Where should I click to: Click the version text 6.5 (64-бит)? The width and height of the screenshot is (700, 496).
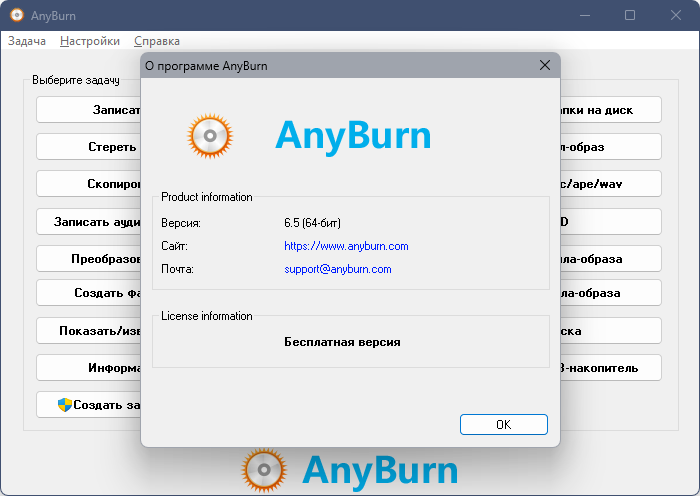[x=312, y=223]
